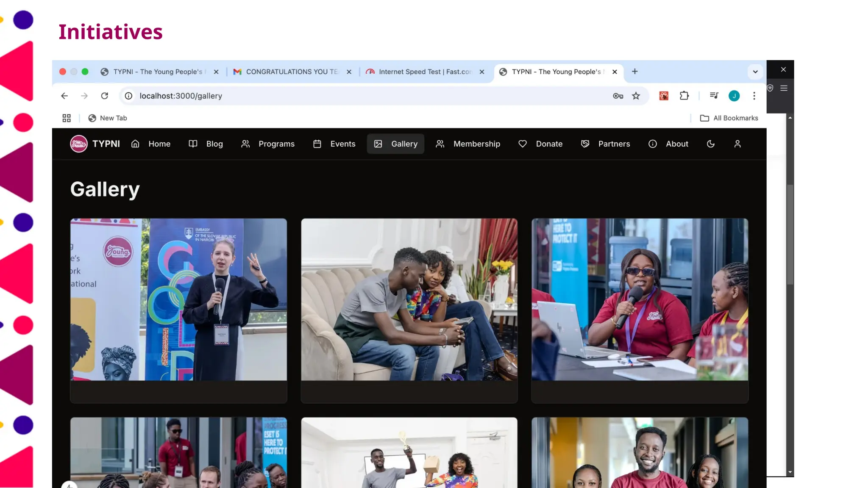
Task: Open the All Bookmarks folder
Action: [x=729, y=118]
